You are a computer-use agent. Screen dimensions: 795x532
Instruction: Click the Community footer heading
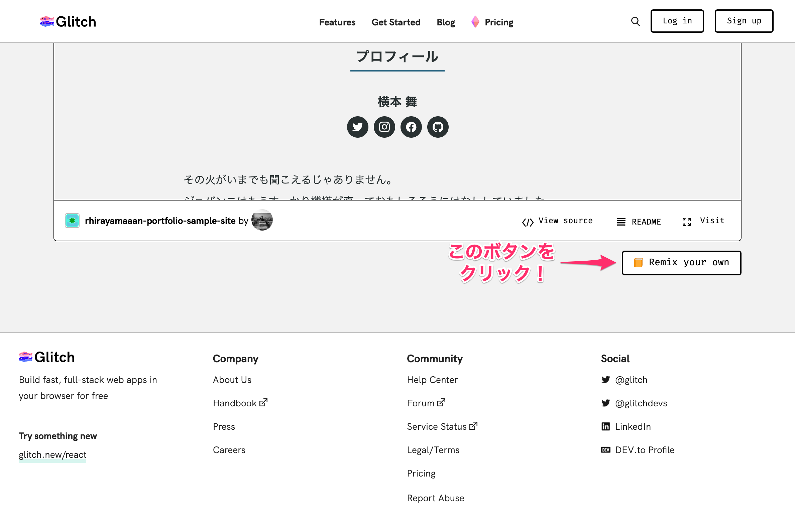click(435, 359)
